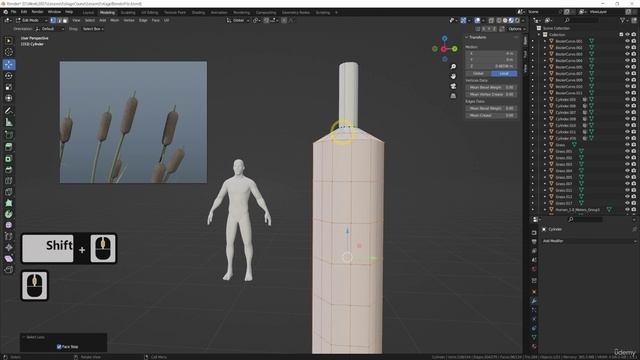
Task: Open the Tool sidebar tab
Action: pos(525,54)
